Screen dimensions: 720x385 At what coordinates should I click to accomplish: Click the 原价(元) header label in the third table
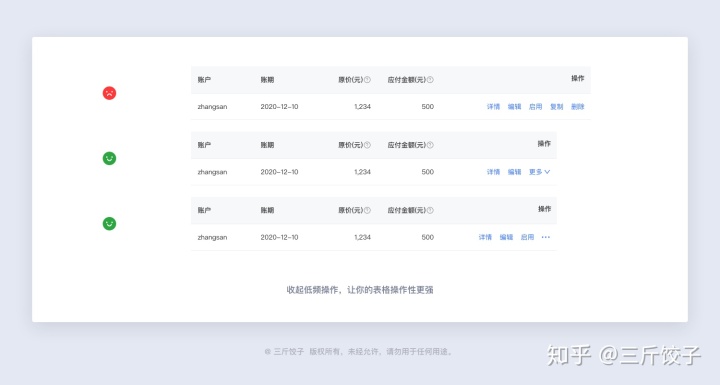(x=351, y=210)
